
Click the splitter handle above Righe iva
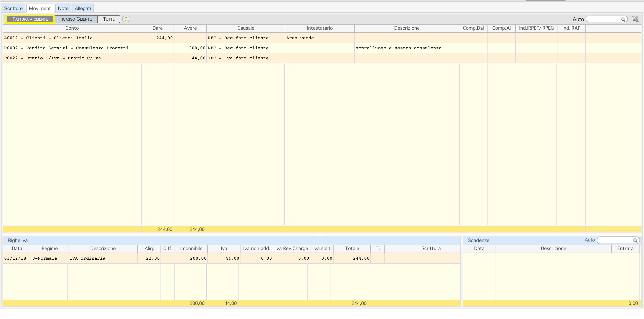[320, 235]
